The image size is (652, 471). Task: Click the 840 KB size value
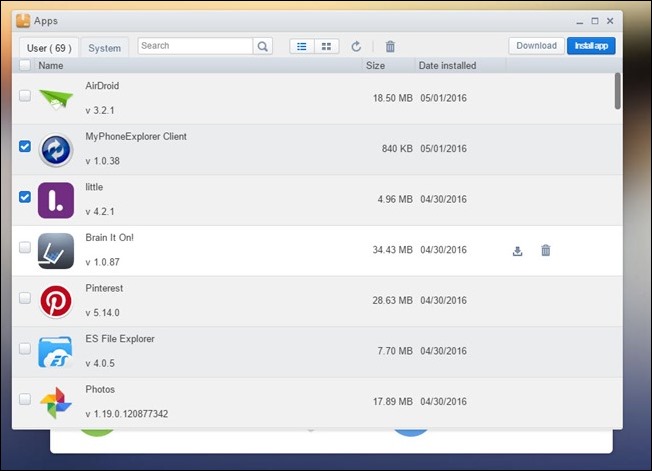point(397,149)
